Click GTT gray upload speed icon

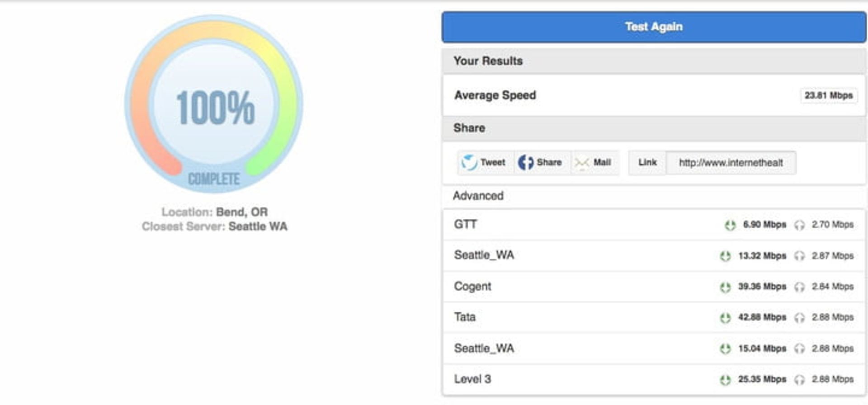[799, 225]
